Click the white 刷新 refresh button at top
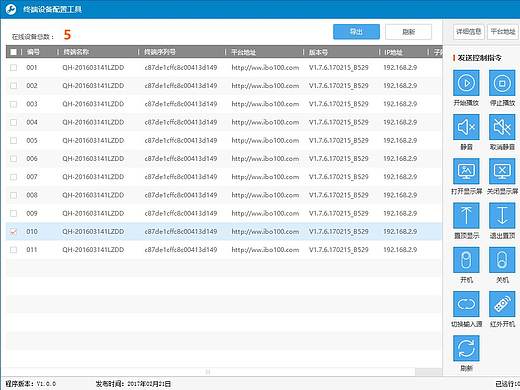The height and width of the screenshot is (390, 520). [408, 32]
